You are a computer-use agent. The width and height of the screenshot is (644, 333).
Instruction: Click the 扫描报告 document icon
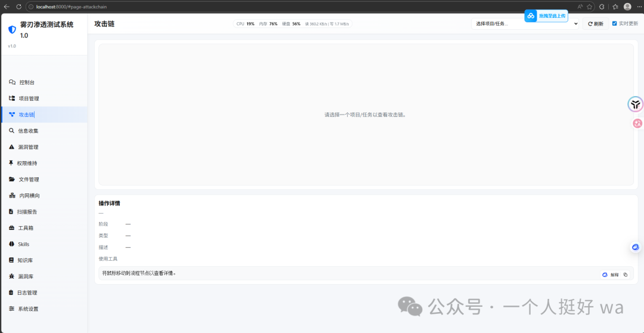coord(11,212)
